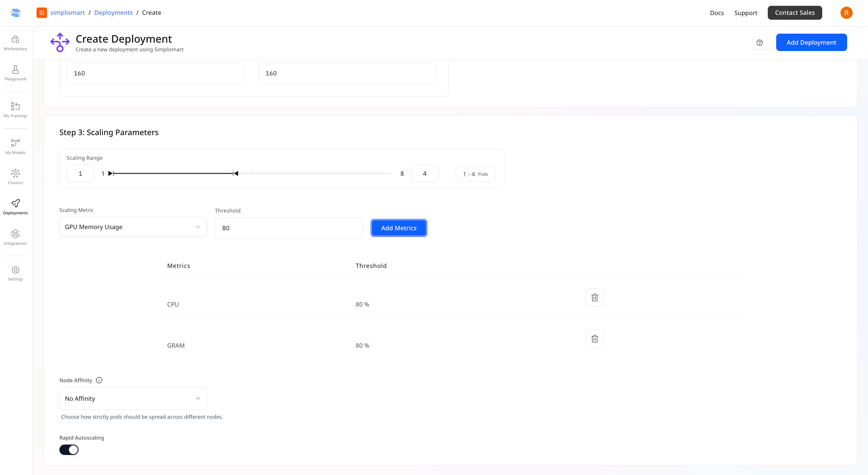The image size is (868, 475).
Task: Open Integrations from the sidebar
Action: (x=16, y=238)
